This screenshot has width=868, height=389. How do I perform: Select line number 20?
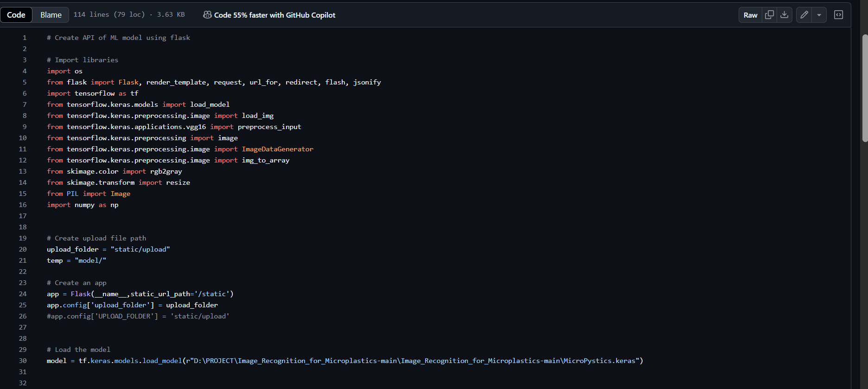click(x=23, y=249)
